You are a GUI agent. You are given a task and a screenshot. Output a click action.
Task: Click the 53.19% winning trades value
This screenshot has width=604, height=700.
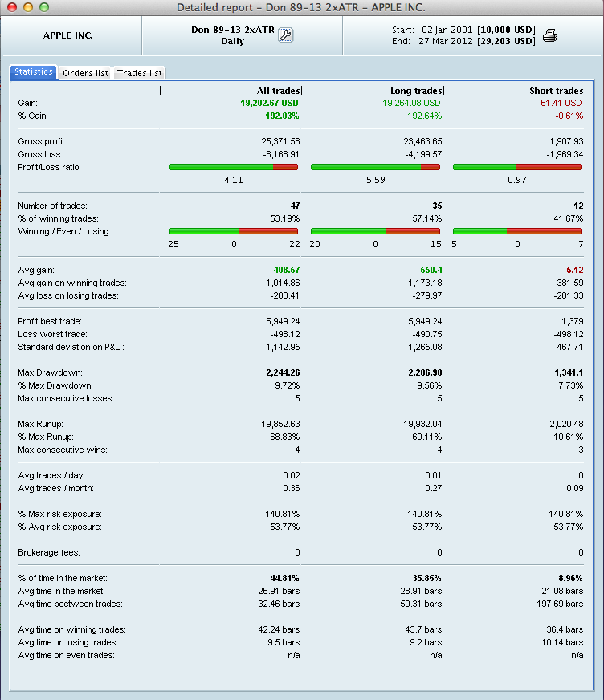(x=284, y=218)
